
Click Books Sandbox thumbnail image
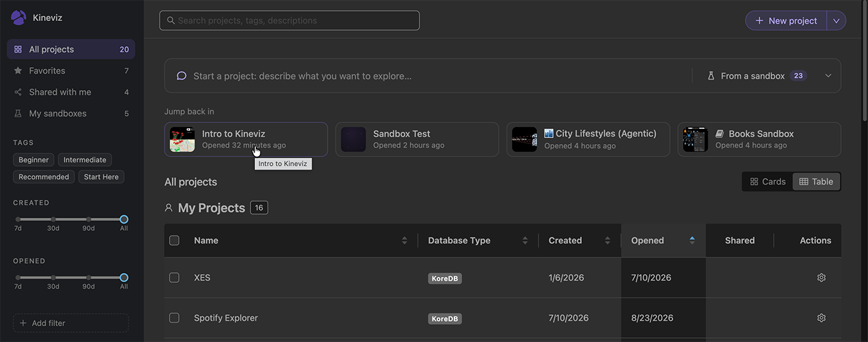click(695, 139)
